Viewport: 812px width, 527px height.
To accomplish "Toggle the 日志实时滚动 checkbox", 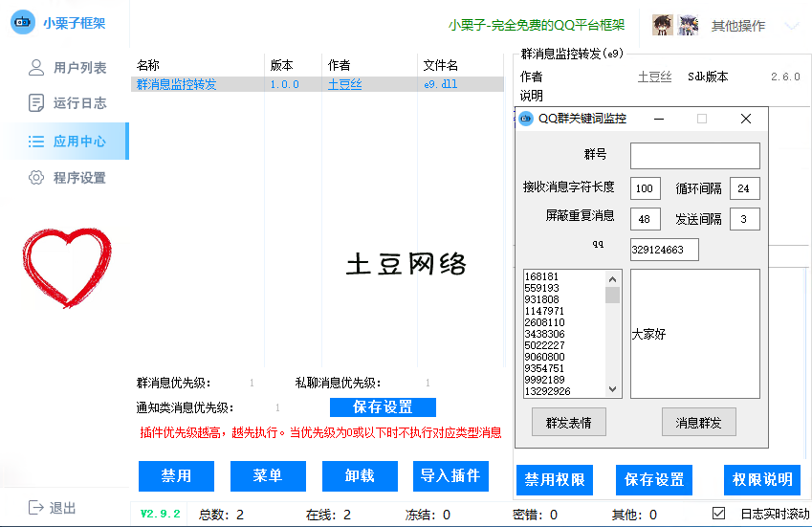I will click(x=718, y=513).
